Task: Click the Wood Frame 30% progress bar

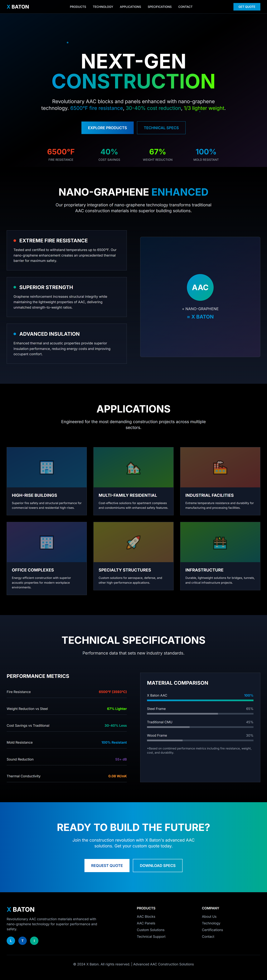Action: [200, 740]
